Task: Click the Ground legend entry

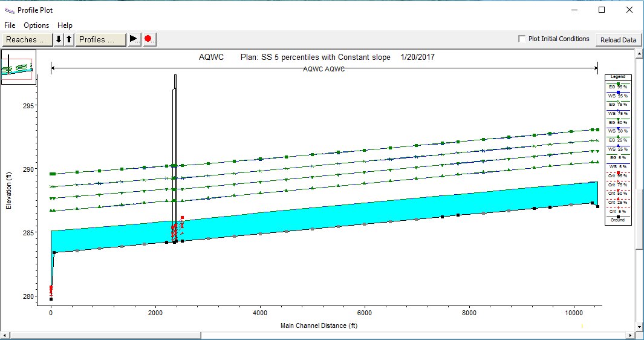Action: click(x=618, y=219)
